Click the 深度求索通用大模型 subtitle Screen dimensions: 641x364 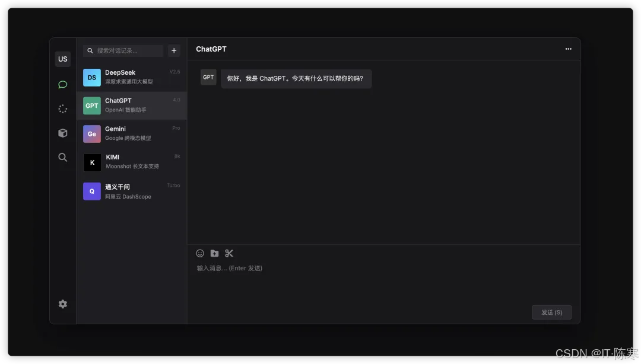129,82
